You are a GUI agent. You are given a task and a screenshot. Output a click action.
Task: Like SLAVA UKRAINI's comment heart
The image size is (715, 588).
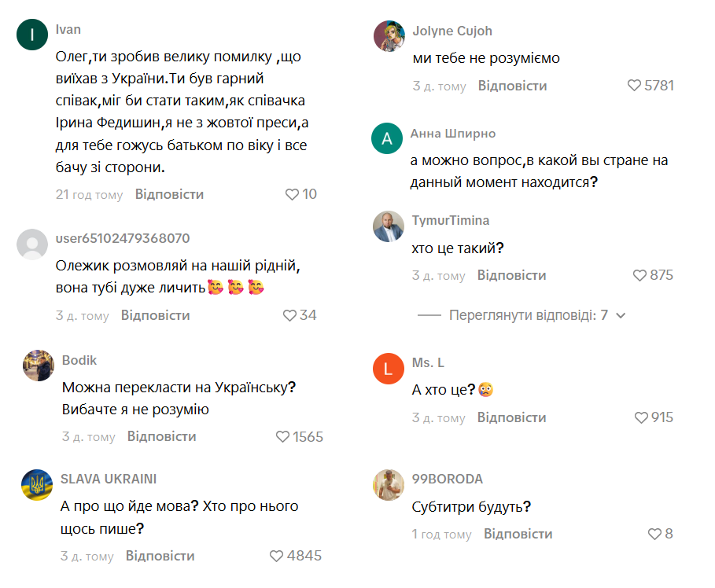pos(277,556)
